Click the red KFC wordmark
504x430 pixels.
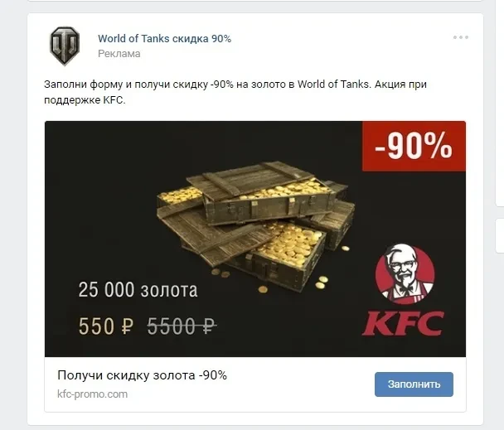(x=403, y=324)
